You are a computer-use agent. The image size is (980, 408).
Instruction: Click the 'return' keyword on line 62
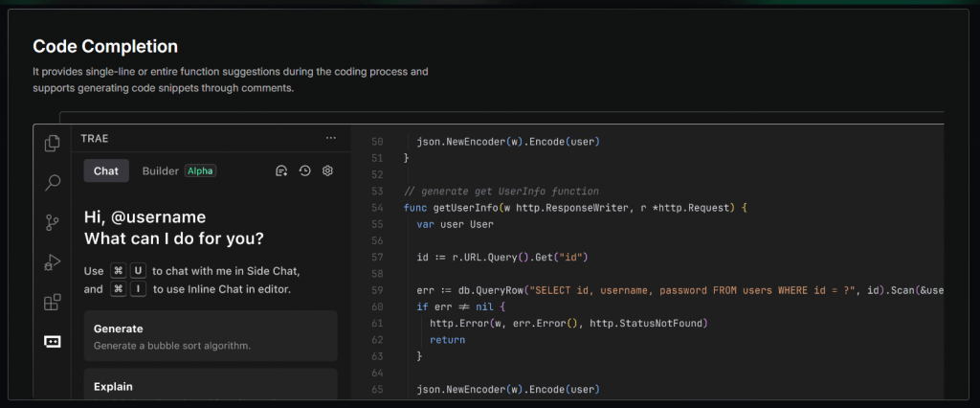tap(448, 340)
